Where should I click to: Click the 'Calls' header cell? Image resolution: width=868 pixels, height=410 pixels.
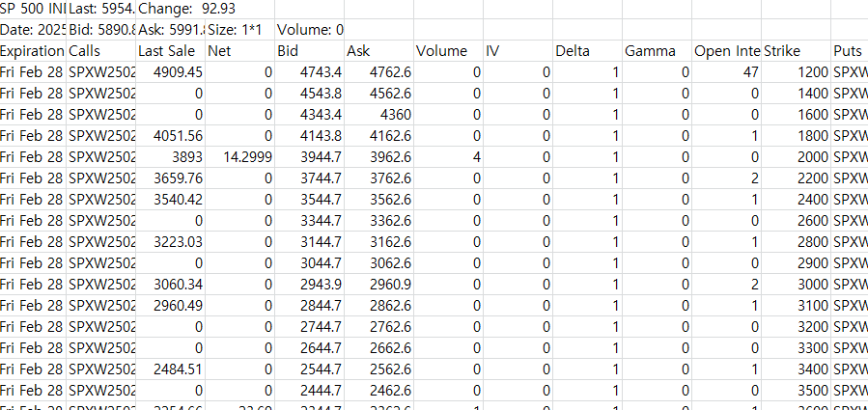coord(100,51)
